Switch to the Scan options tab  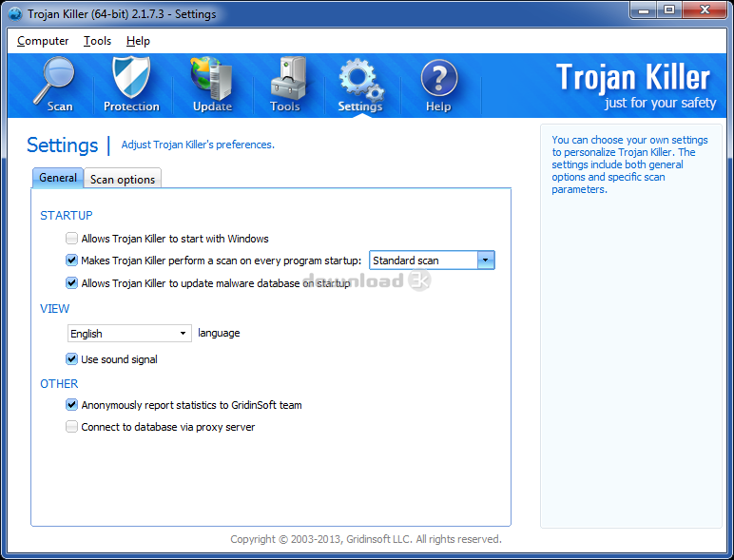coord(123,180)
